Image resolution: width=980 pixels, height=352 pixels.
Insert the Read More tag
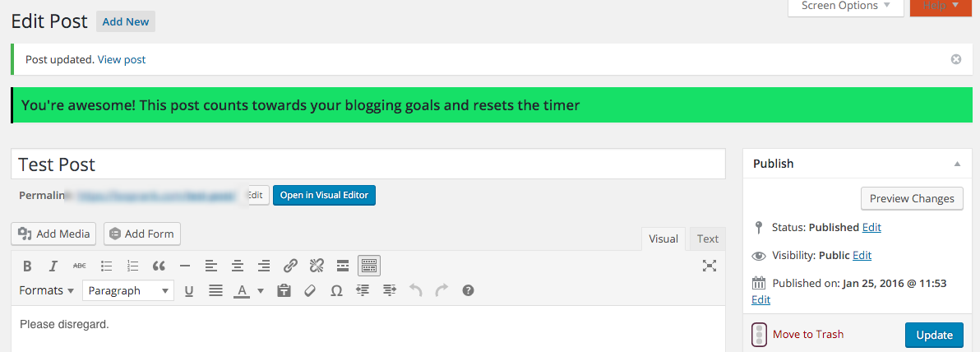343,266
